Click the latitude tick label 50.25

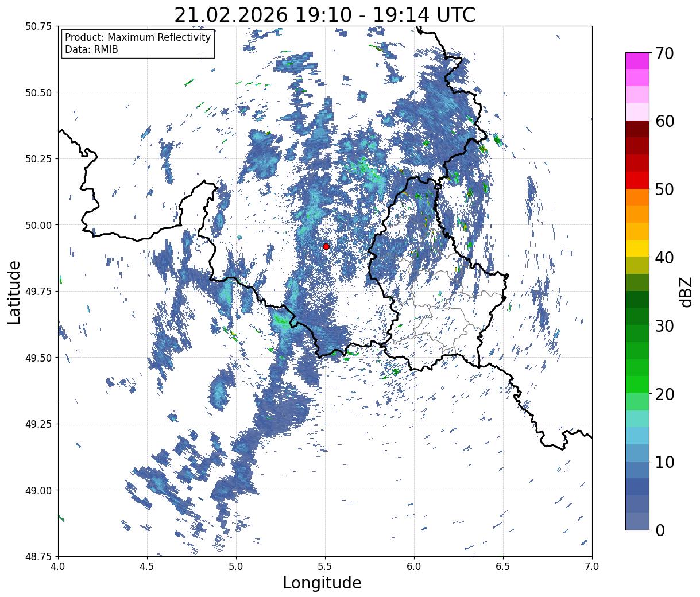pyautogui.click(x=38, y=159)
